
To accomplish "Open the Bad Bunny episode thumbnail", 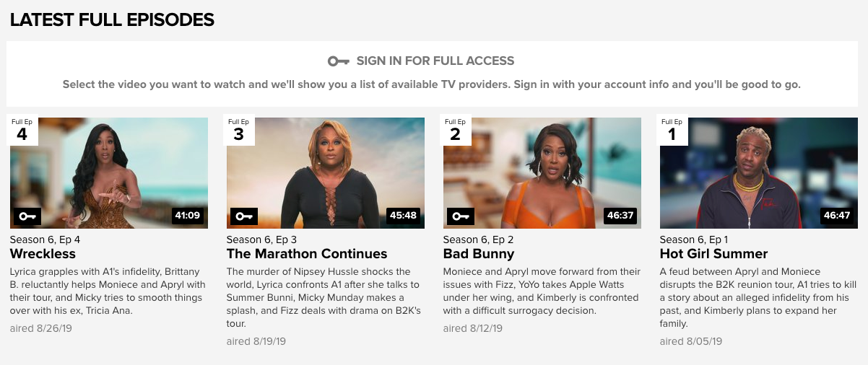I will [542, 173].
